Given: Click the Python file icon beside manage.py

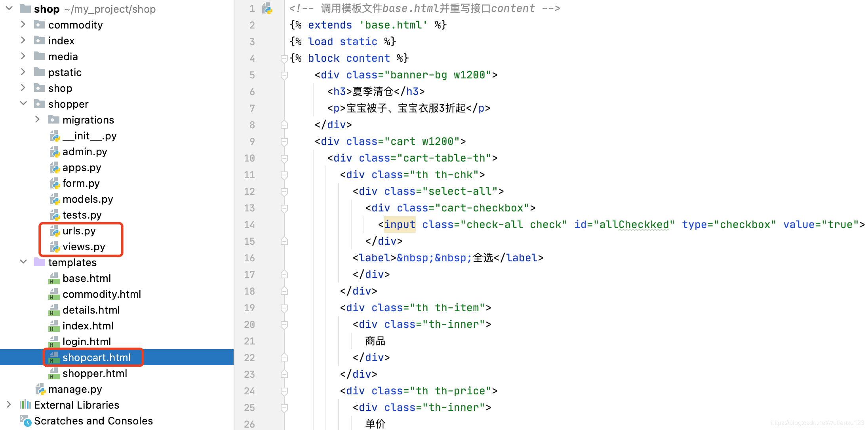Looking at the screenshot, I should (40, 389).
